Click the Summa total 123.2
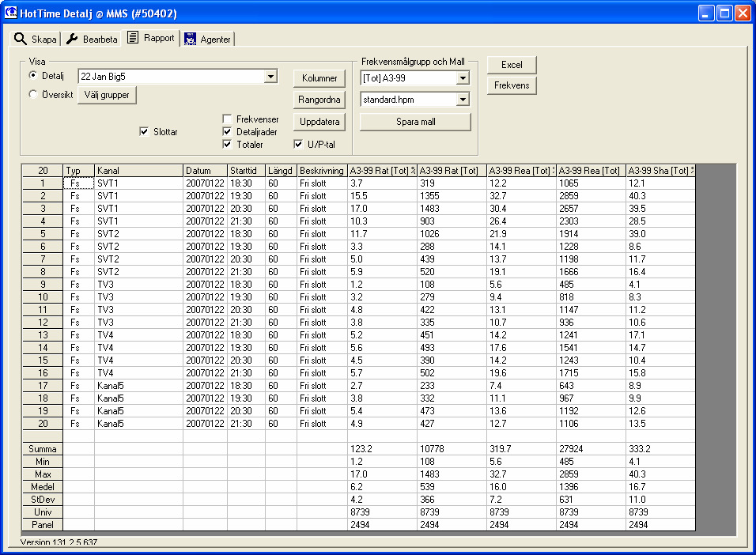The width and height of the screenshot is (756, 555). [x=382, y=449]
